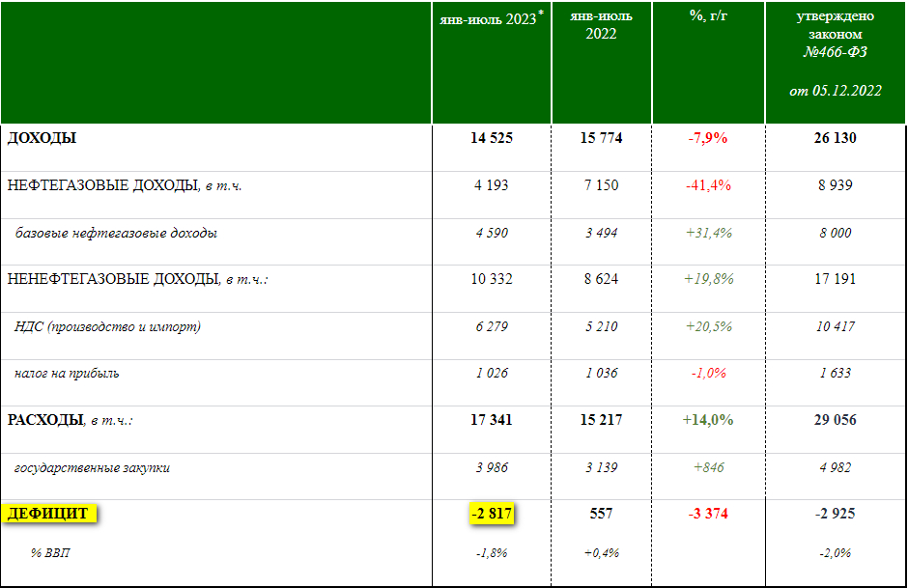Select базовые нефтегазовые доходы row label
Viewport: 908px width, 588px height.
(116, 234)
